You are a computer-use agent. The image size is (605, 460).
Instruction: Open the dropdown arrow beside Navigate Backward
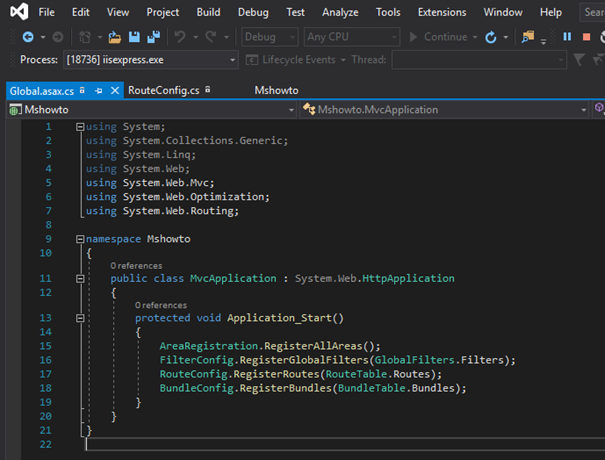[x=43, y=37]
